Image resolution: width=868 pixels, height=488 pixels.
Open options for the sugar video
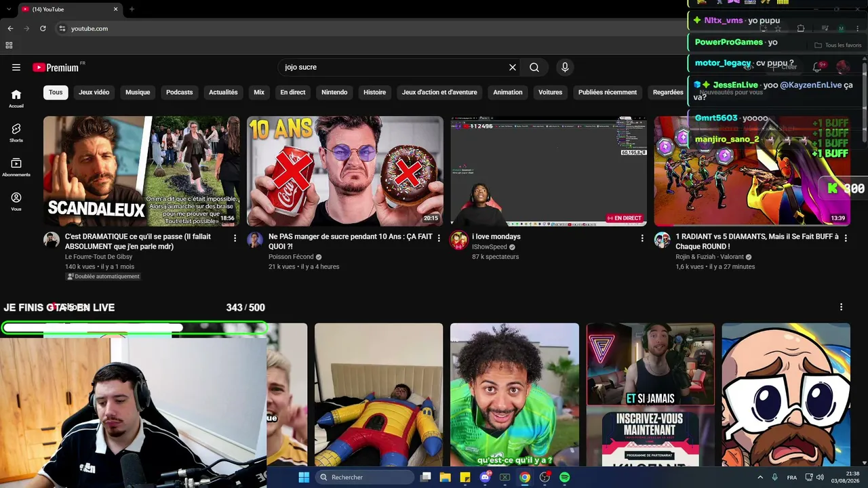[x=439, y=238]
